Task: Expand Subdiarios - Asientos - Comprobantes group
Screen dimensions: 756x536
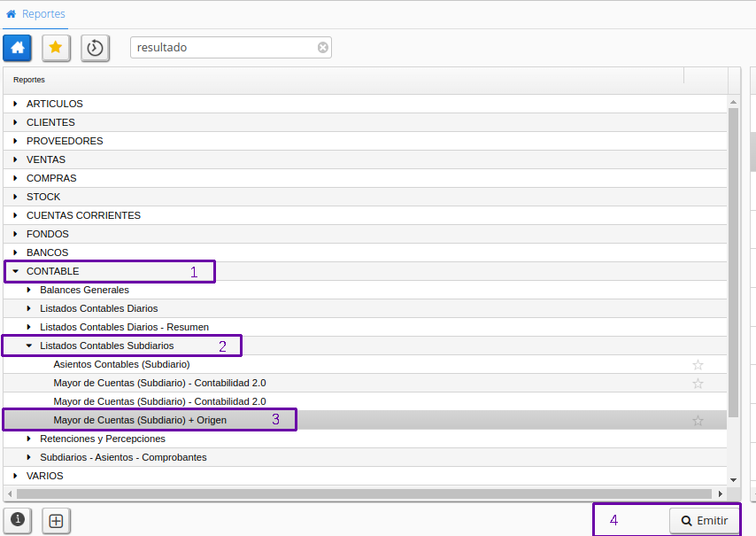Action: click(x=29, y=457)
